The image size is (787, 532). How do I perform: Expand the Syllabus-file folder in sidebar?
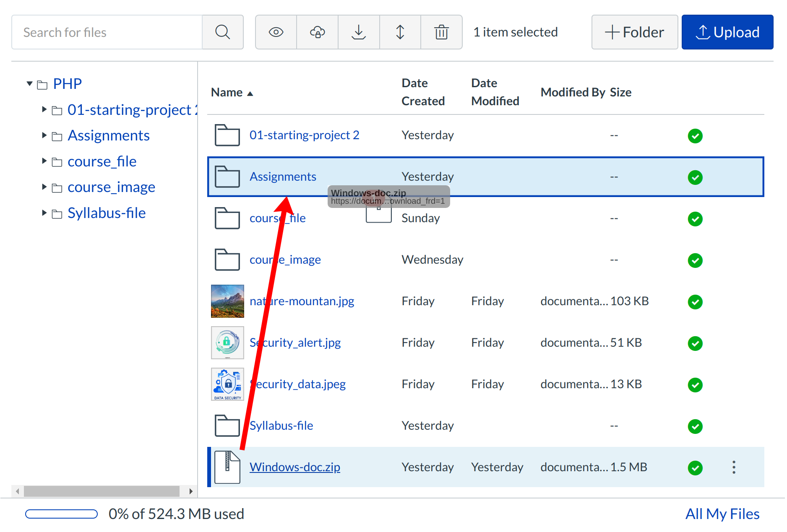pyautogui.click(x=44, y=213)
